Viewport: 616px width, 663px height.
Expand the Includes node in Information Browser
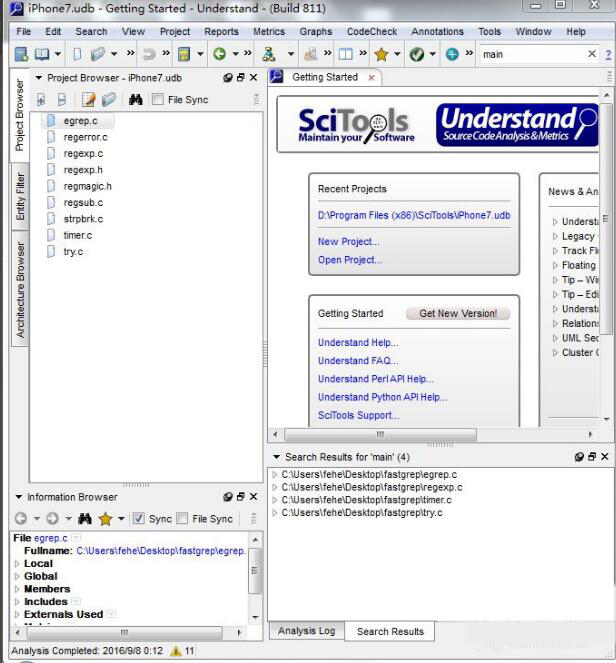click(x=17, y=602)
